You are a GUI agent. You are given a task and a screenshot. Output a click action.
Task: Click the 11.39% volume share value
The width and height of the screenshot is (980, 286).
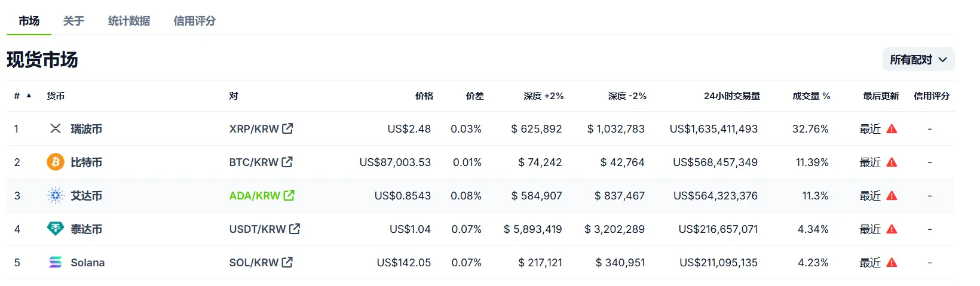pos(812,162)
